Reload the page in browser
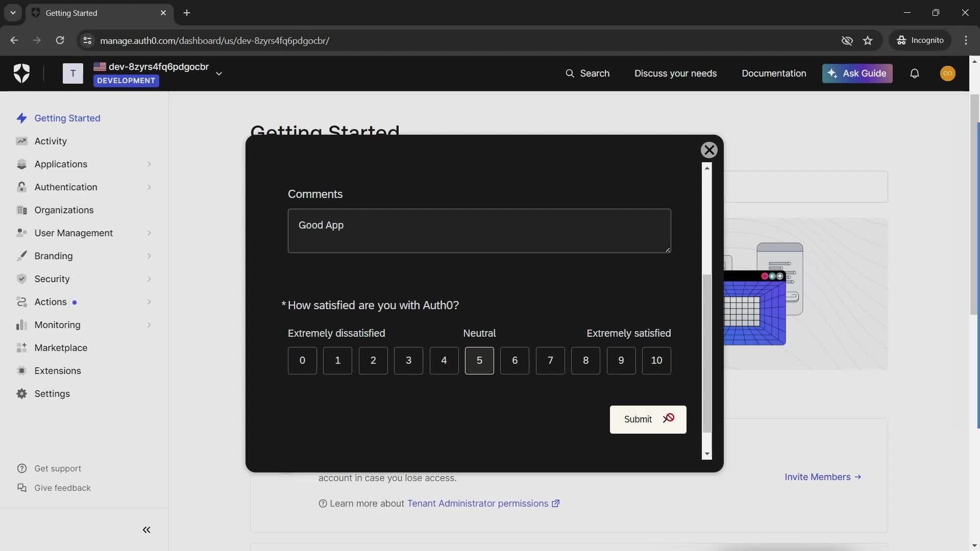980x551 pixels. [60, 40]
